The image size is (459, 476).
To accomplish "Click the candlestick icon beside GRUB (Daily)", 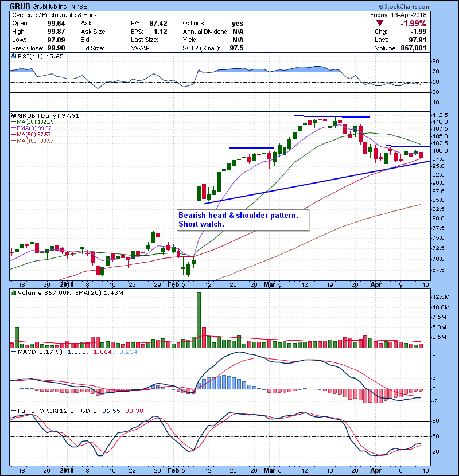I will click(13, 115).
